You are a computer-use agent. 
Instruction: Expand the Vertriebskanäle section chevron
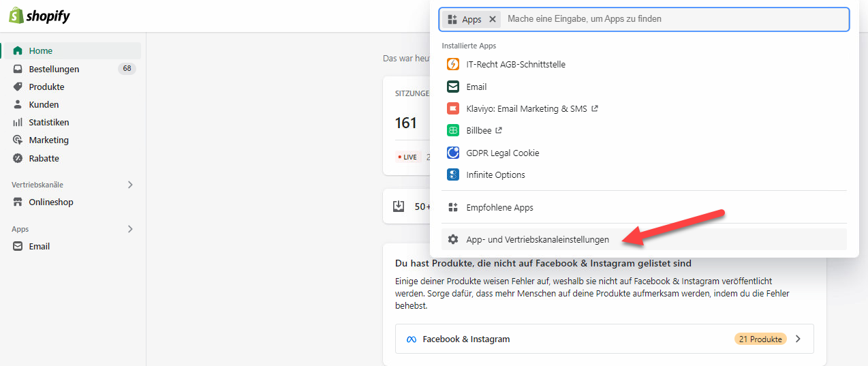pos(130,185)
